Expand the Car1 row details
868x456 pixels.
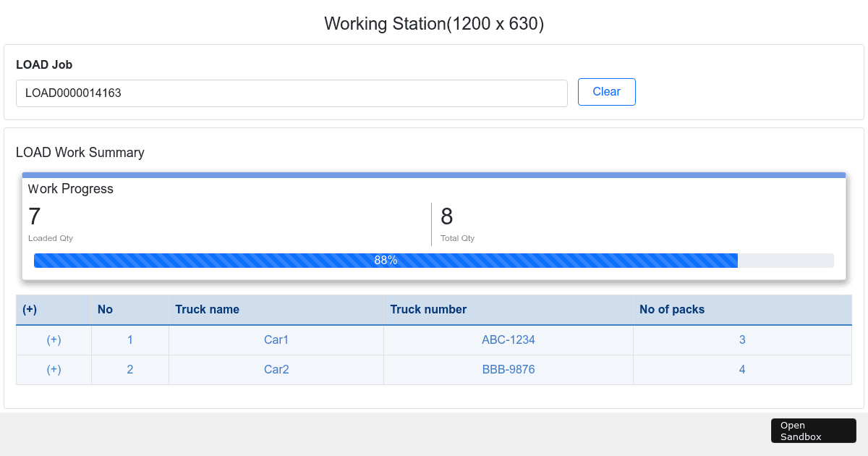54,340
